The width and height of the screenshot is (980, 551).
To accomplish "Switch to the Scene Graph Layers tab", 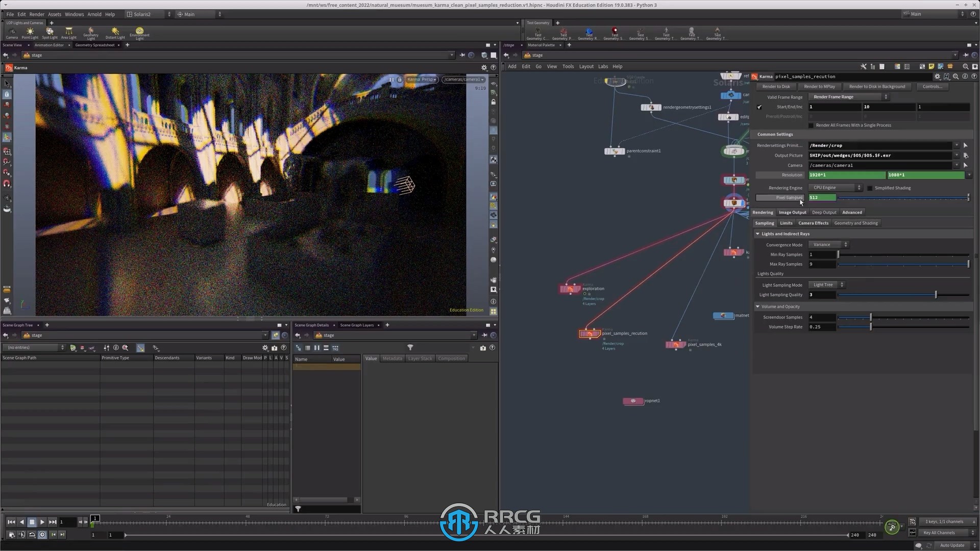I will tap(357, 325).
